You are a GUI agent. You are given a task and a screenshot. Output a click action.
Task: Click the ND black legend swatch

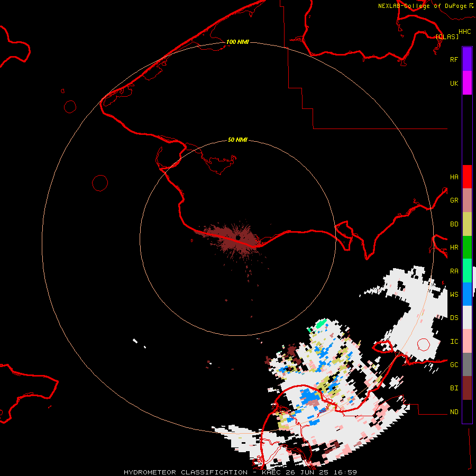click(467, 411)
